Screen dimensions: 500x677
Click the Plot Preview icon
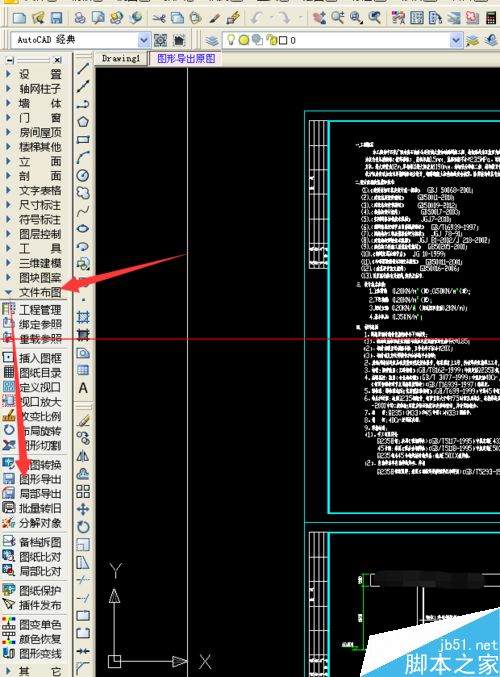pos(98,18)
